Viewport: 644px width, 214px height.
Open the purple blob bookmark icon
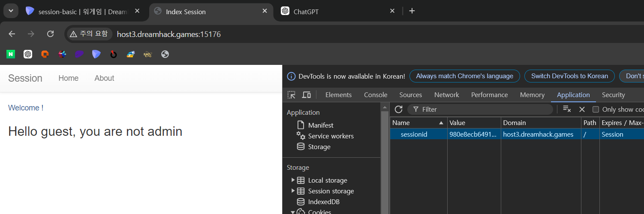click(79, 54)
